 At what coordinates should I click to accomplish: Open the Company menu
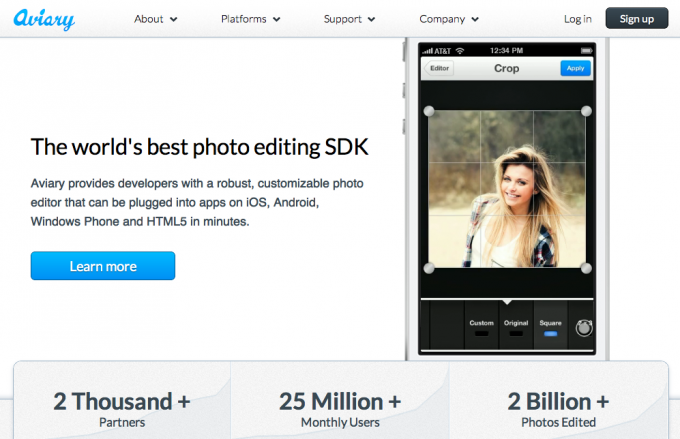pos(442,19)
